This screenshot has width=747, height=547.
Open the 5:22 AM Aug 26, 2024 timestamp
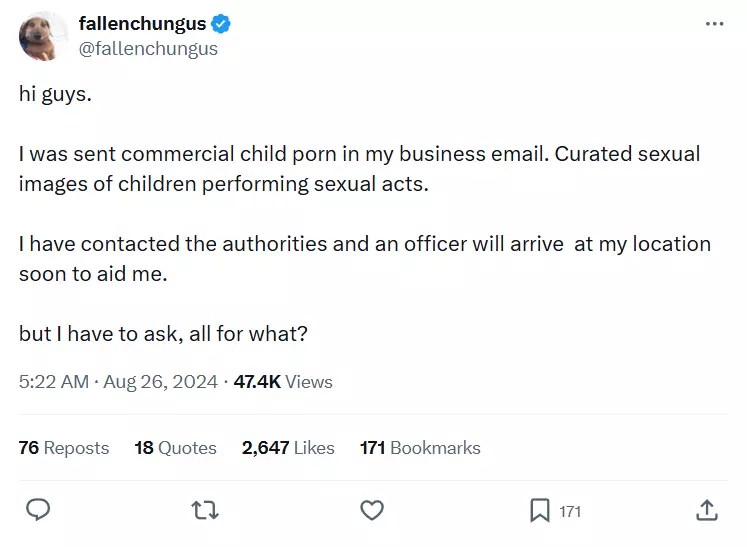click(x=118, y=382)
